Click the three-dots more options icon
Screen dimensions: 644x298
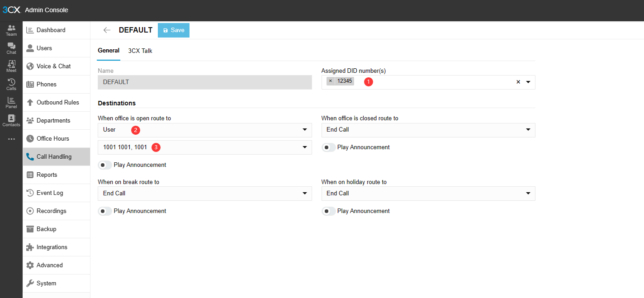pos(11,139)
